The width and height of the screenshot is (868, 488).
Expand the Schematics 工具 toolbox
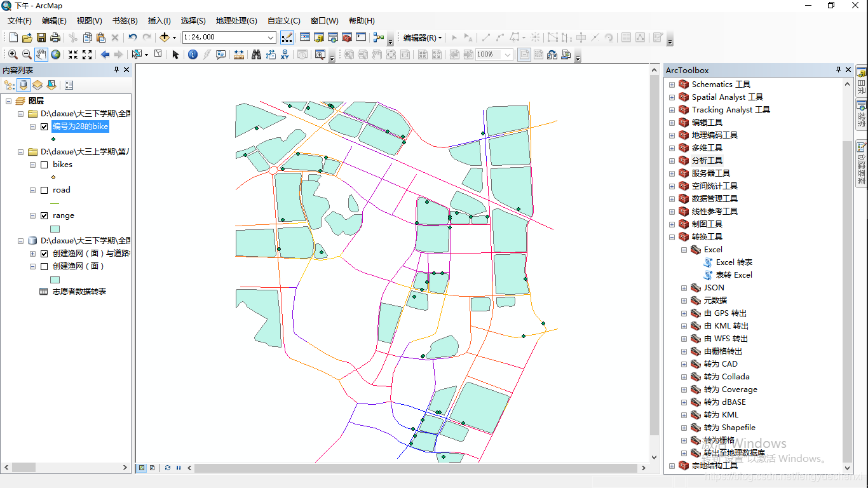pos(672,85)
